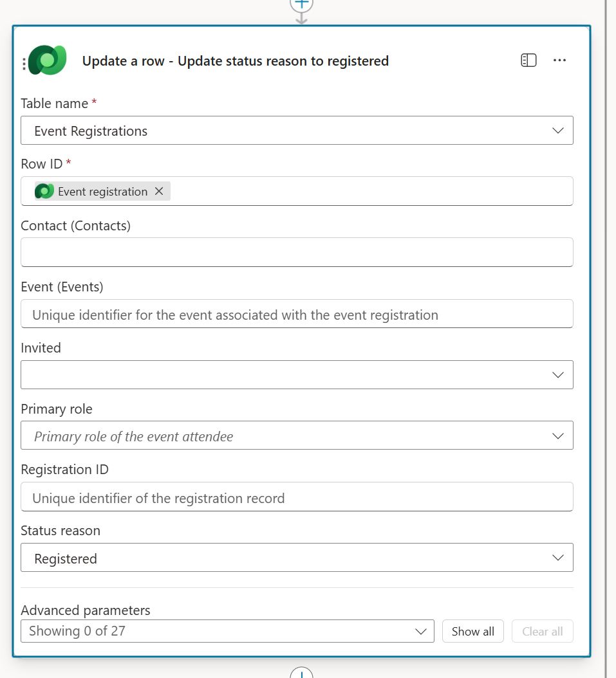Click the Clear all button
The width and height of the screenshot is (616, 678).
pyautogui.click(x=542, y=630)
